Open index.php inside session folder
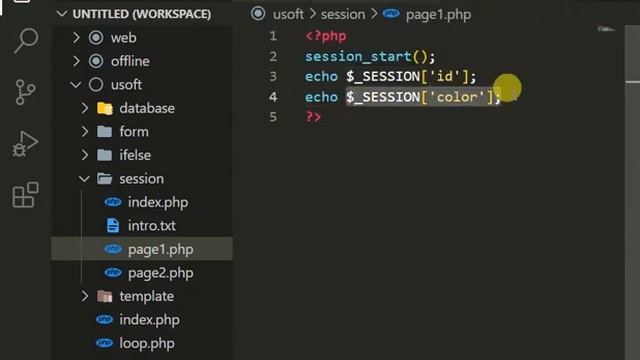 tap(158, 202)
